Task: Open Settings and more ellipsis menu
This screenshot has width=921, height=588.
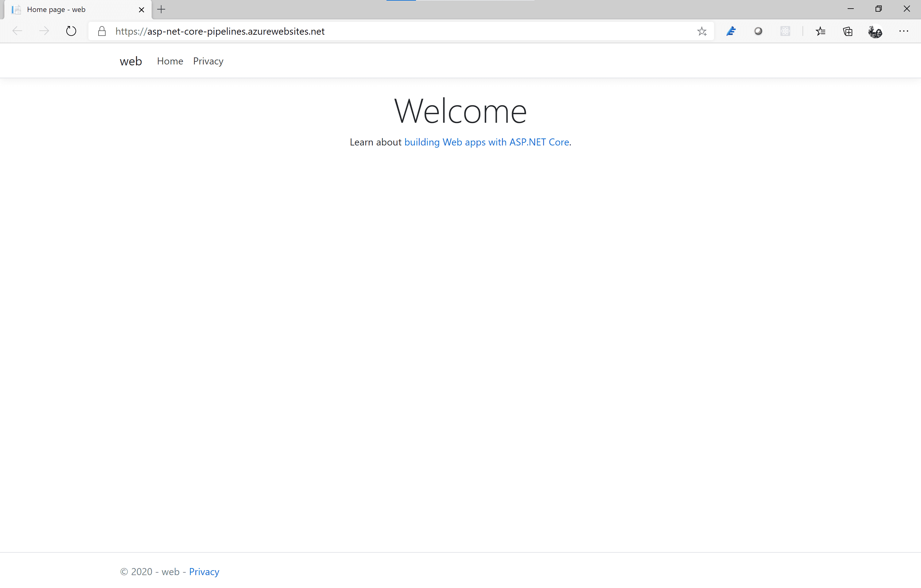Action: [904, 31]
